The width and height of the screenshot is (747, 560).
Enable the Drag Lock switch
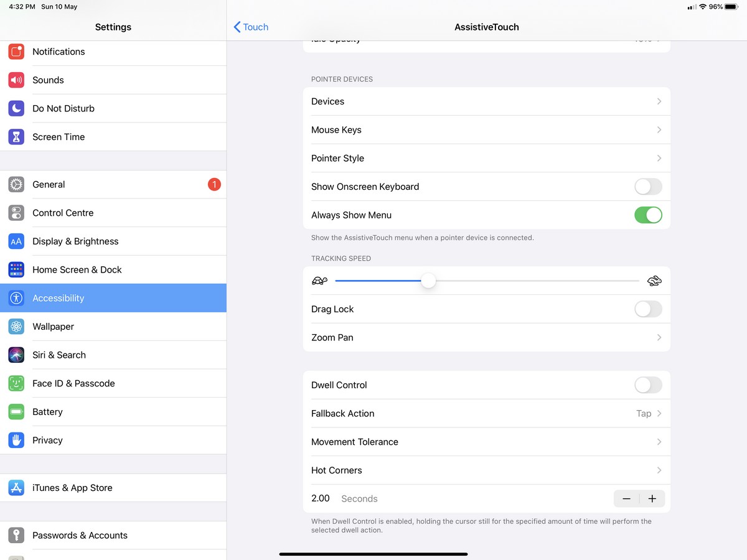click(648, 309)
